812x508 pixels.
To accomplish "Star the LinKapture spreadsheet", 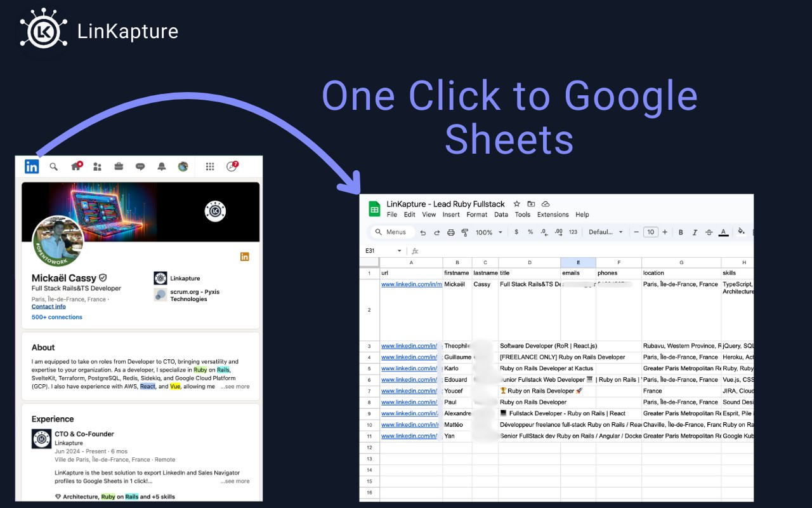I will (x=516, y=204).
